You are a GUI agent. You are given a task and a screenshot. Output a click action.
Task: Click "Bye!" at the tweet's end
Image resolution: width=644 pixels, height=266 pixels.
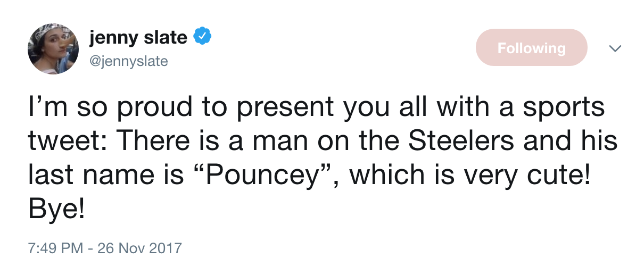pyautogui.click(x=55, y=209)
